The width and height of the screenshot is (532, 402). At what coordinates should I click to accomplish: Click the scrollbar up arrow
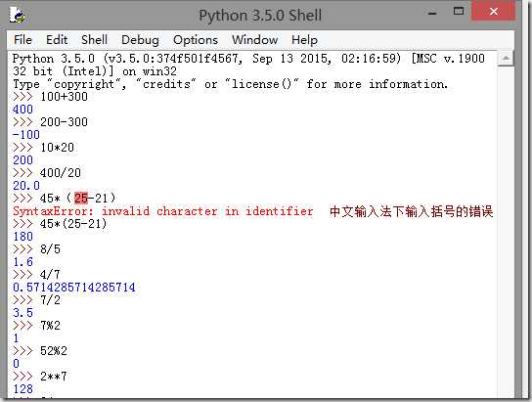pyautogui.click(x=506, y=59)
